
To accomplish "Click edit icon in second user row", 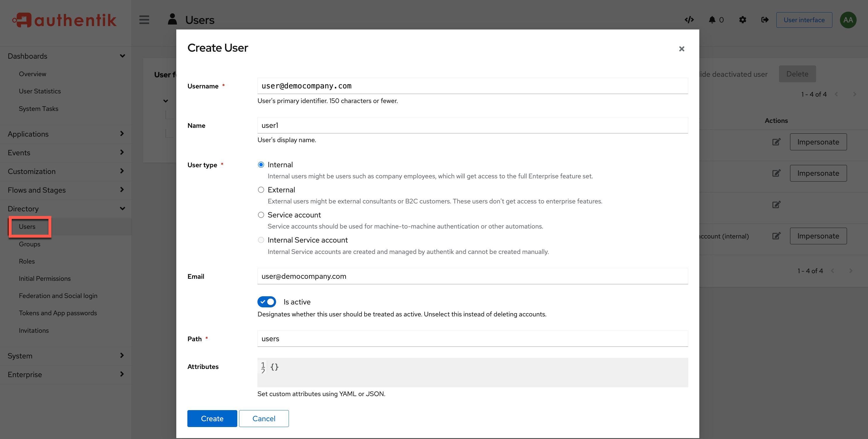I will 776,173.
